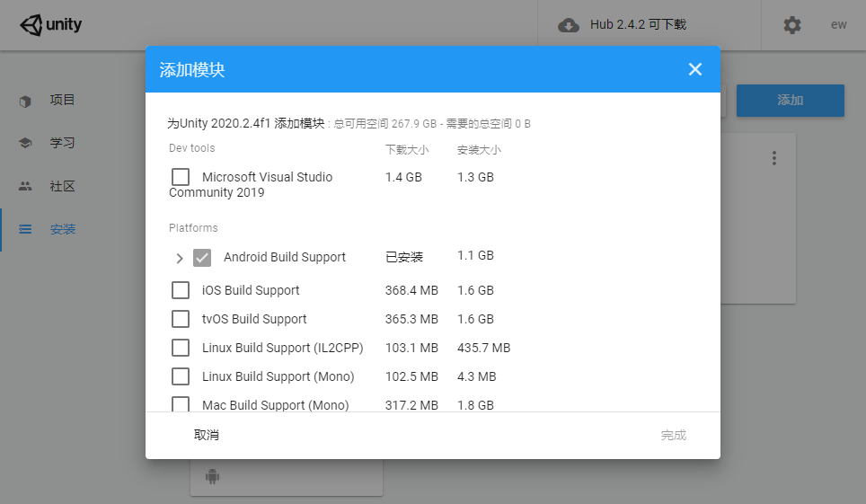Open the 项目 (Projects) sidebar tab
Screen dimensions: 866x504
(62, 100)
